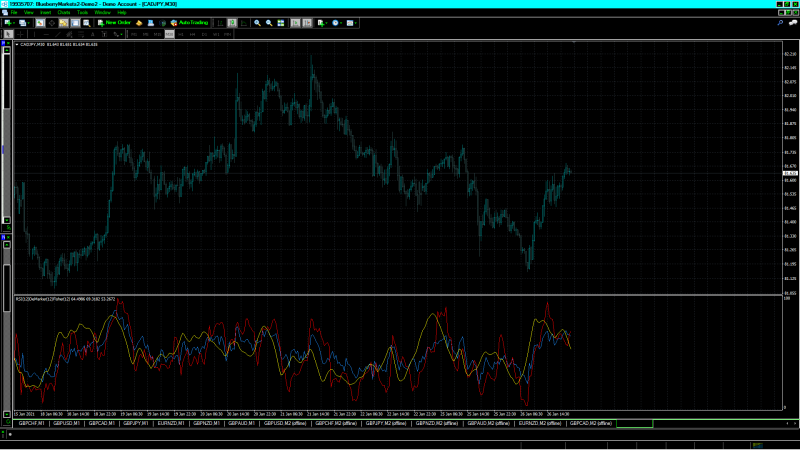Click the Zoom Out magnifier icon

pos(269,22)
